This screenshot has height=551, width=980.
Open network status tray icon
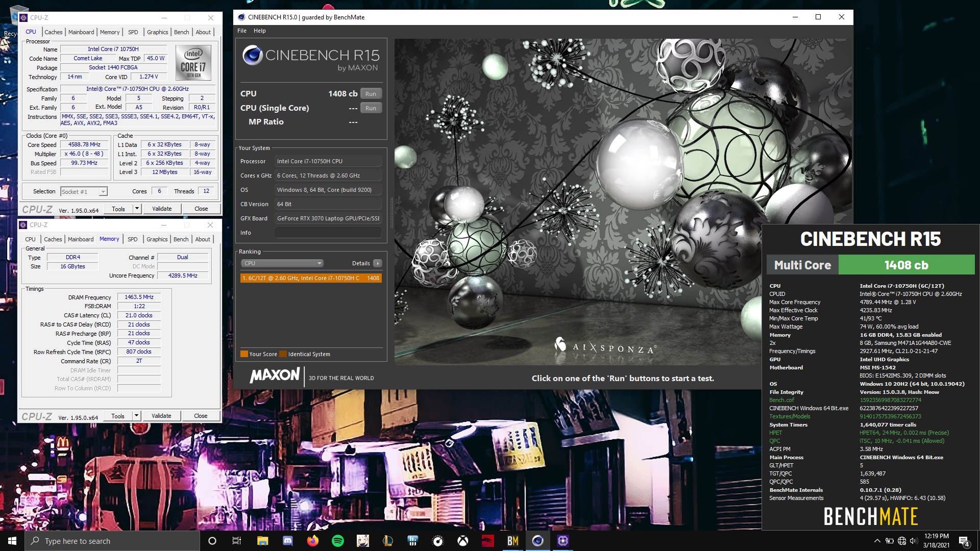click(x=902, y=541)
